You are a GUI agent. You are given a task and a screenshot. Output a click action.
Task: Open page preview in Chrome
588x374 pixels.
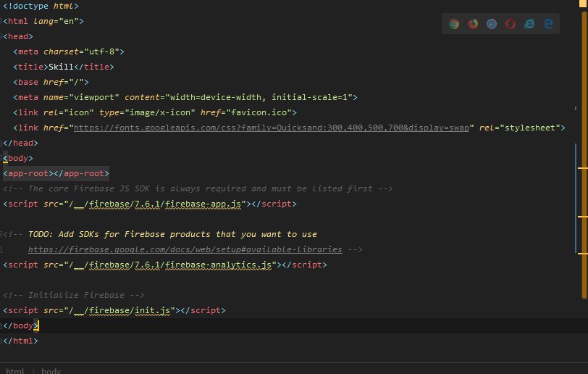(454, 24)
